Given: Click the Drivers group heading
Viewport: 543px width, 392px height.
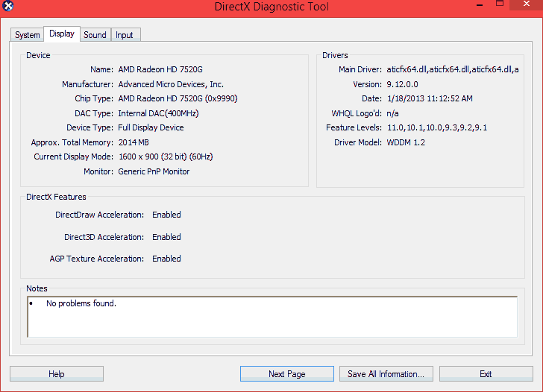Looking at the screenshot, I should [x=335, y=55].
